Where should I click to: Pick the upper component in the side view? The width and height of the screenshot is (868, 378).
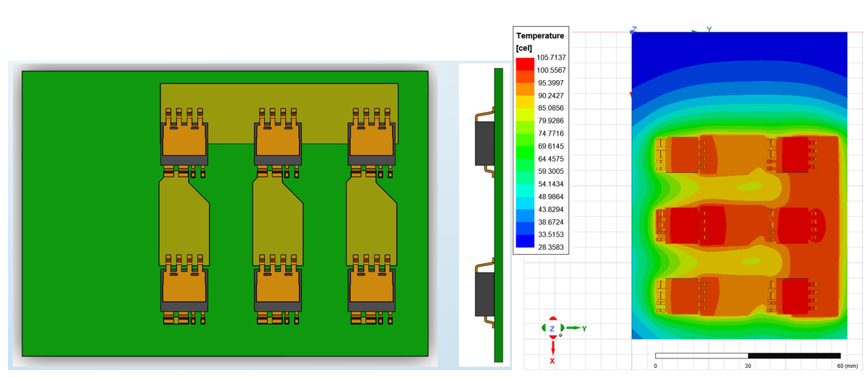[x=485, y=142]
